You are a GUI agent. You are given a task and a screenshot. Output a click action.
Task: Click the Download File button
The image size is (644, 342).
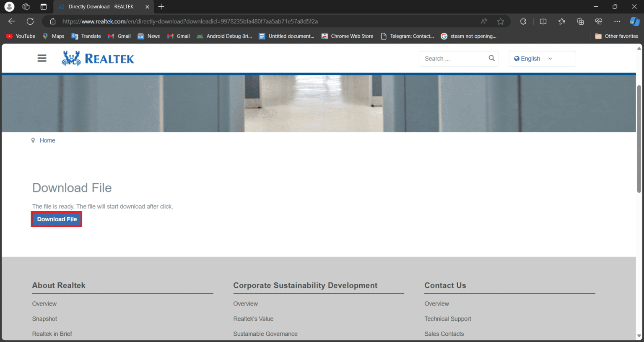pyautogui.click(x=56, y=219)
